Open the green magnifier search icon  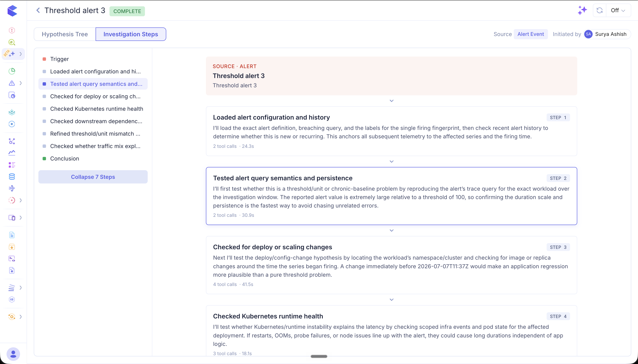(x=12, y=42)
